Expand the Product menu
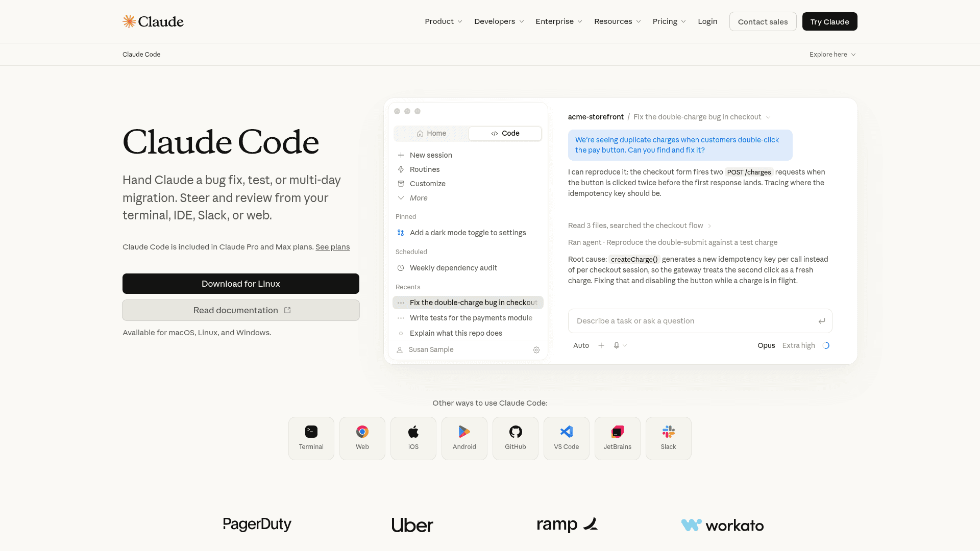Image resolution: width=980 pixels, height=551 pixels. coord(444,21)
